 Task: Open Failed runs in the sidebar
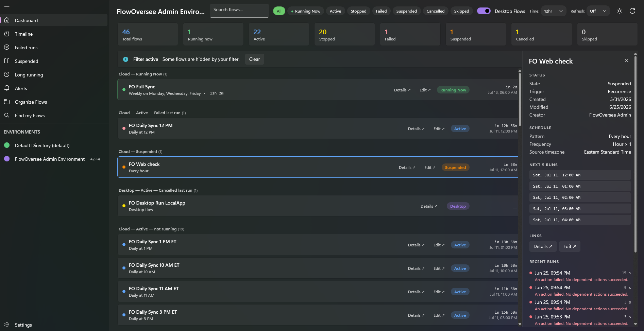tap(54, 47)
